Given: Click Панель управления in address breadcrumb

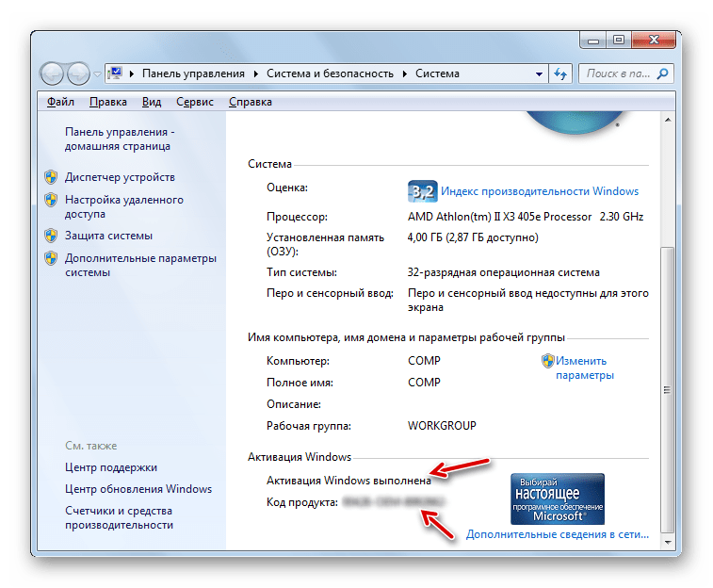Looking at the screenshot, I should pos(193,73).
